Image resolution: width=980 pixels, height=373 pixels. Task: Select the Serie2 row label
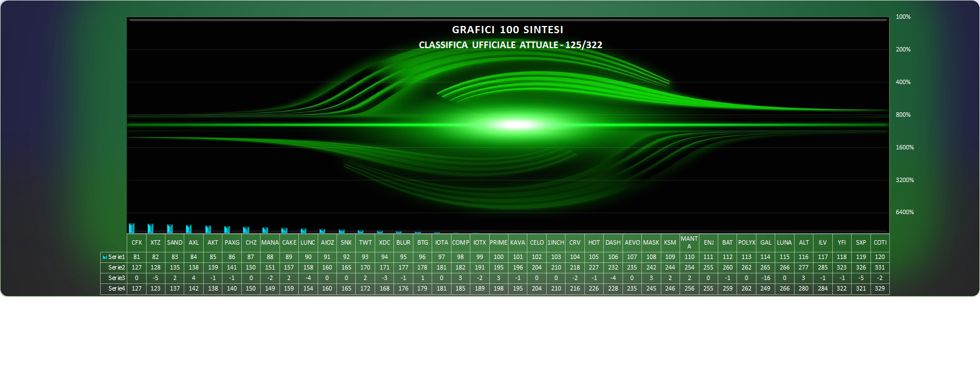coord(116,267)
